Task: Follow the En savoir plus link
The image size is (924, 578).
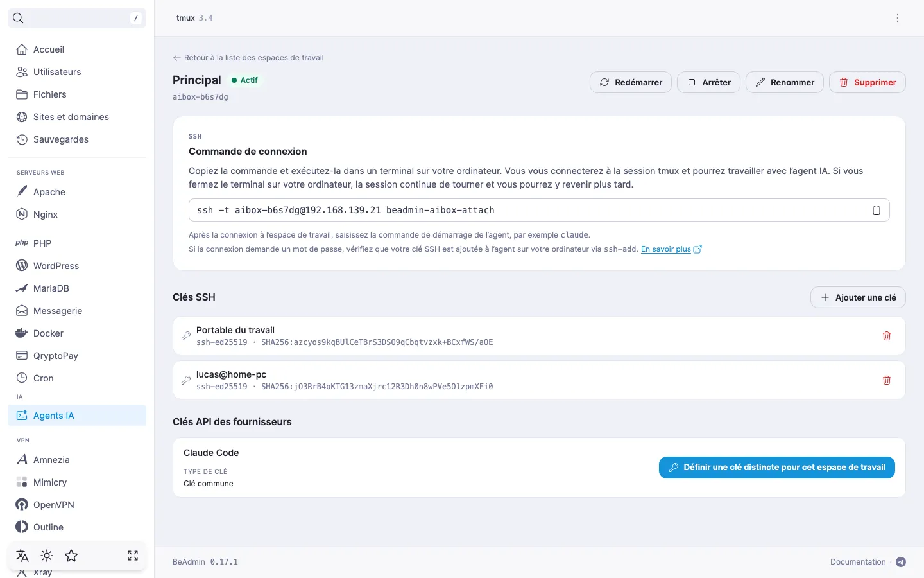Action: [666, 249]
